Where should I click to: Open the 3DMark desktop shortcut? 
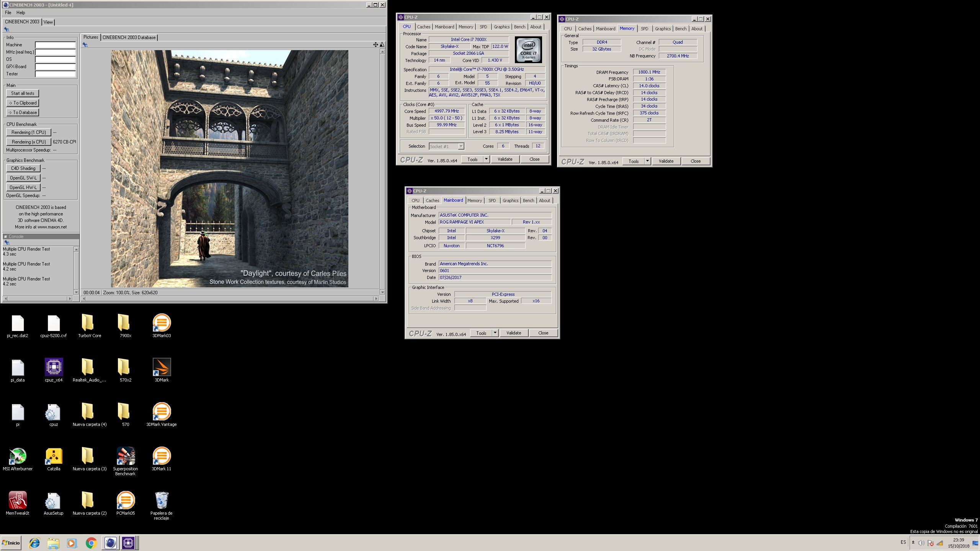(162, 370)
